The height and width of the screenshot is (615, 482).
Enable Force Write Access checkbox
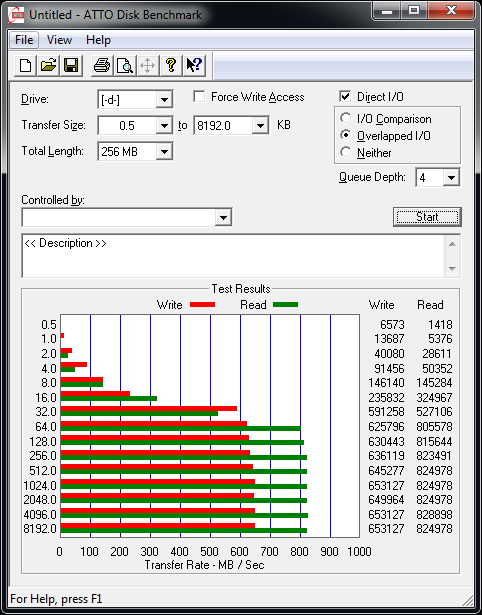pyautogui.click(x=199, y=97)
